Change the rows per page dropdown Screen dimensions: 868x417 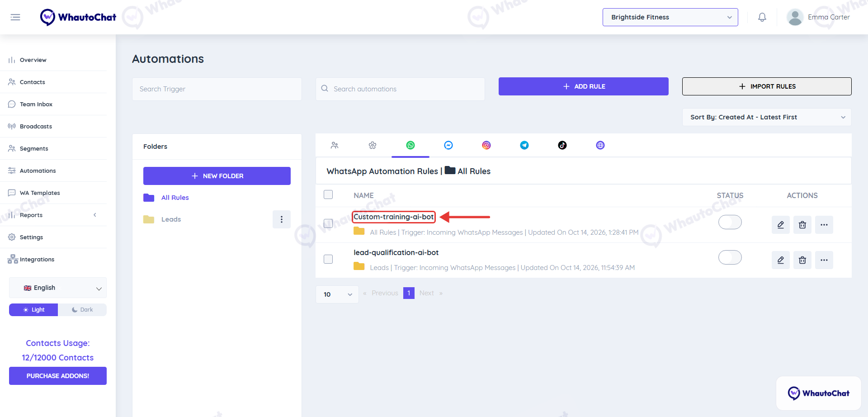pyautogui.click(x=337, y=294)
